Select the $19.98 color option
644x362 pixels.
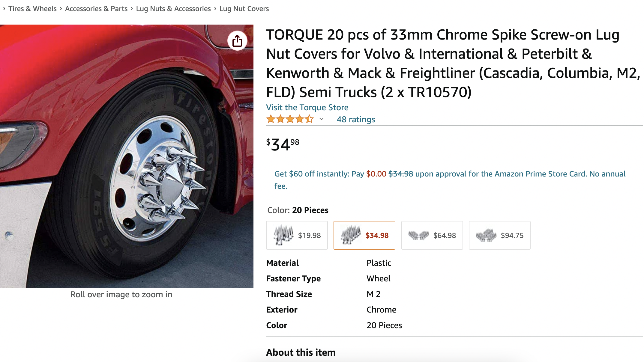click(x=297, y=235)
